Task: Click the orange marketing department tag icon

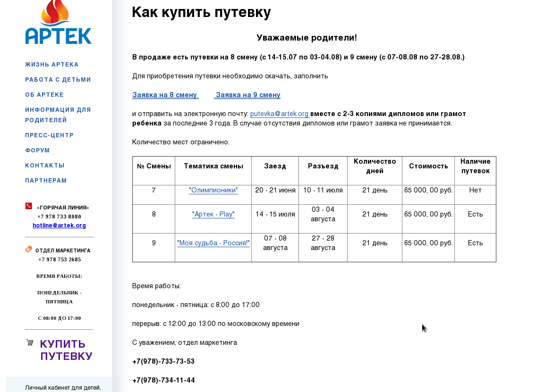Action: pos(29,249)
